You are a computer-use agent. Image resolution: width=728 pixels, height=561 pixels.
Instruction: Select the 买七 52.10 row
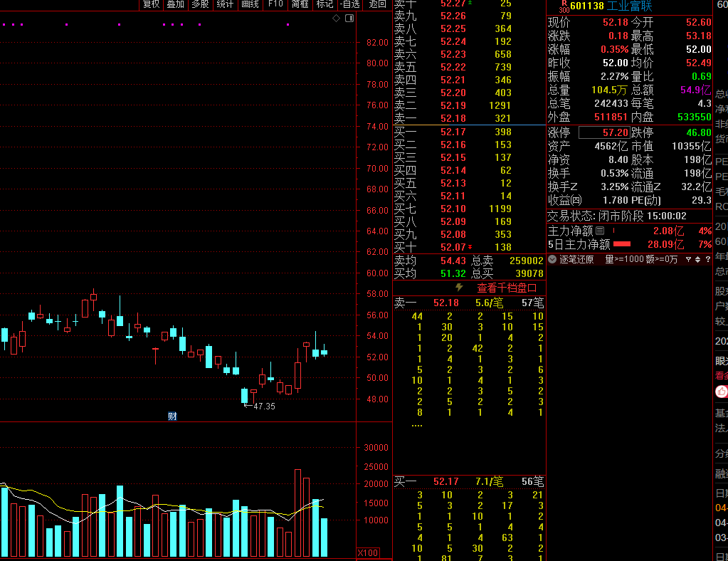469,209
